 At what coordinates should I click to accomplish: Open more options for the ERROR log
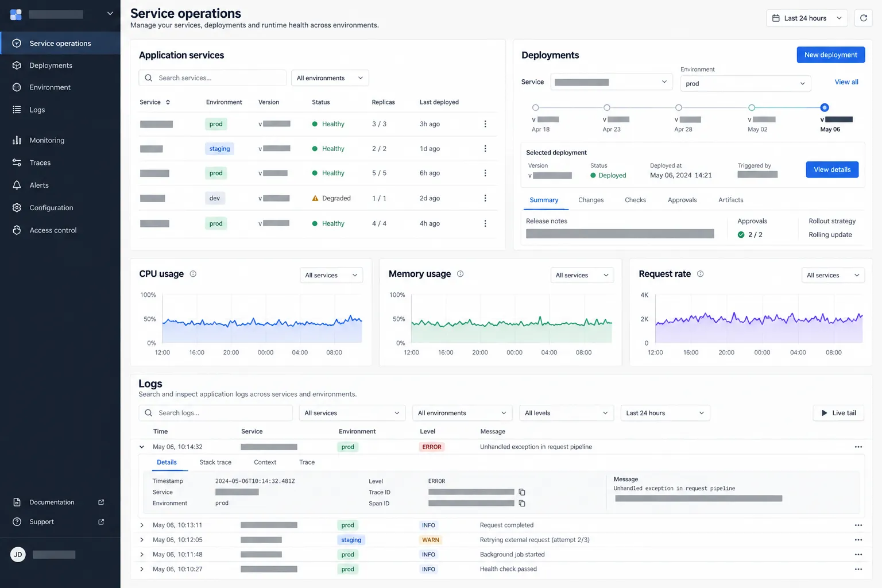tap(858, 447)
